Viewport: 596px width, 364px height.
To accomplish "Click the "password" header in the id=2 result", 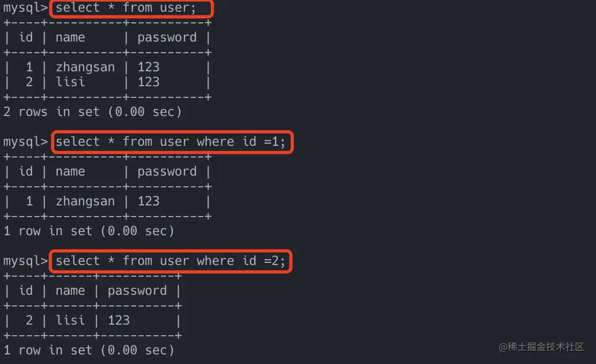I will coord(137,291).
